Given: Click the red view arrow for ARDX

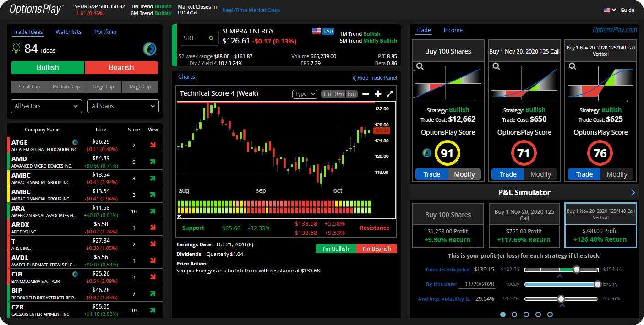Looking at the screenshot, I should point(153,228).
